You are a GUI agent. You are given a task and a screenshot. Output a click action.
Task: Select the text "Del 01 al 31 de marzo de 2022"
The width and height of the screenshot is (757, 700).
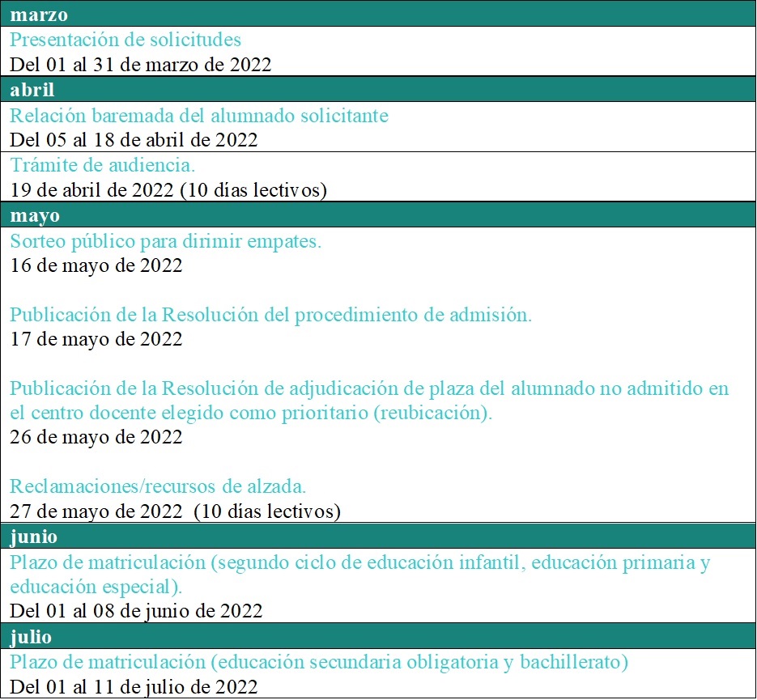point(140,65)
